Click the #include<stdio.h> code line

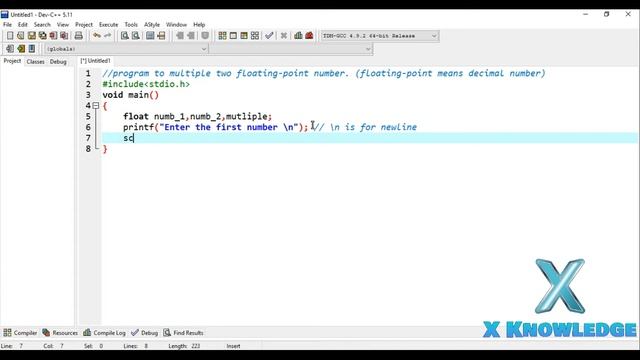(x=146, y=84)
